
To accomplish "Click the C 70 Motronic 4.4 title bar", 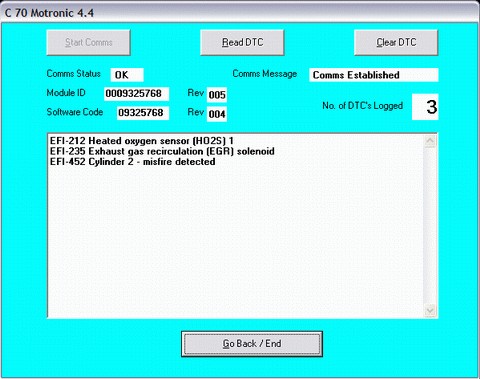I will 240,13.
